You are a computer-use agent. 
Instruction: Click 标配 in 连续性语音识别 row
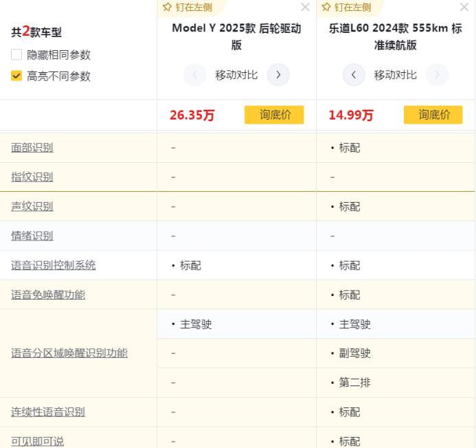pyautogui.click(x=350, y=412)
